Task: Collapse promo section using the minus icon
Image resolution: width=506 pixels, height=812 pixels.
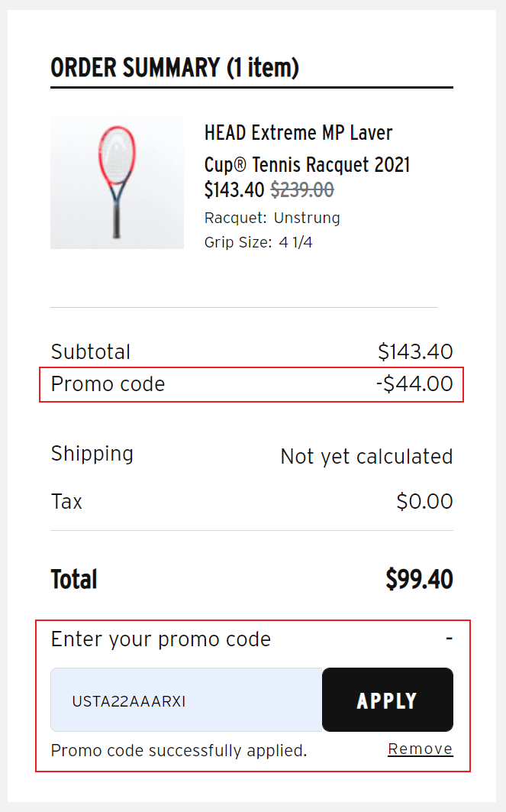Action: [x=449, y=639]
